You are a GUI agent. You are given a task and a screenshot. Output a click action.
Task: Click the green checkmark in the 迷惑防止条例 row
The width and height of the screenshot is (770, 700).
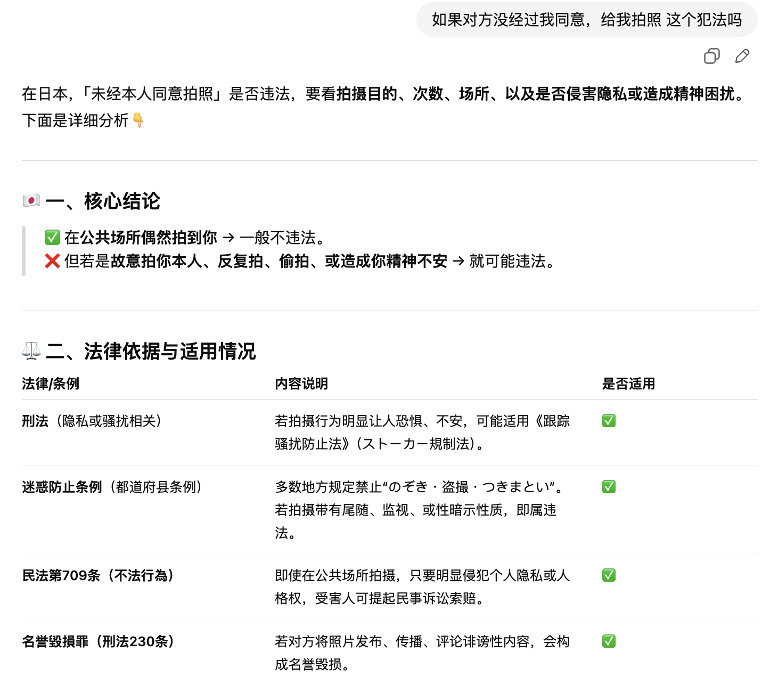tap(609, 487)
